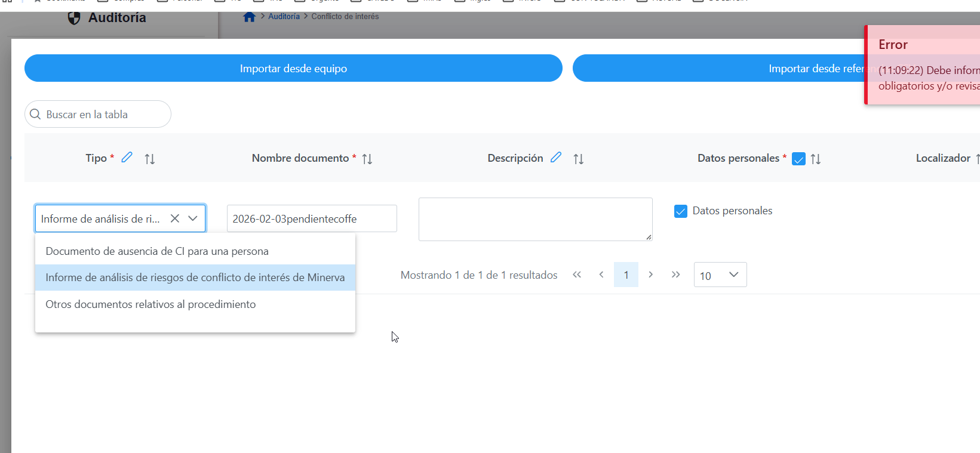
Task: Click the Localizador column header
Action: tap(943, 158)
